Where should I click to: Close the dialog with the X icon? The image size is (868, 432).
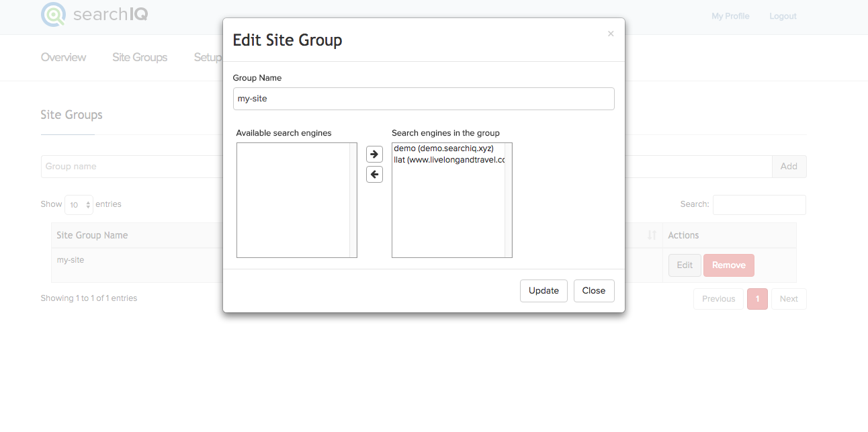pyautogui.click(x=611, y=34)
